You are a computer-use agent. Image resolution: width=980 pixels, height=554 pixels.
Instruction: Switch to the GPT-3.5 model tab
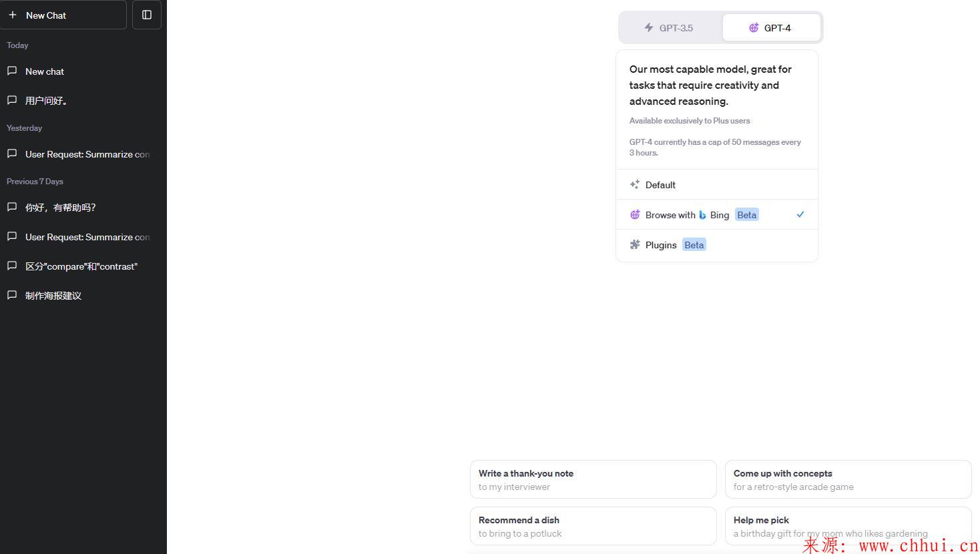670,27
